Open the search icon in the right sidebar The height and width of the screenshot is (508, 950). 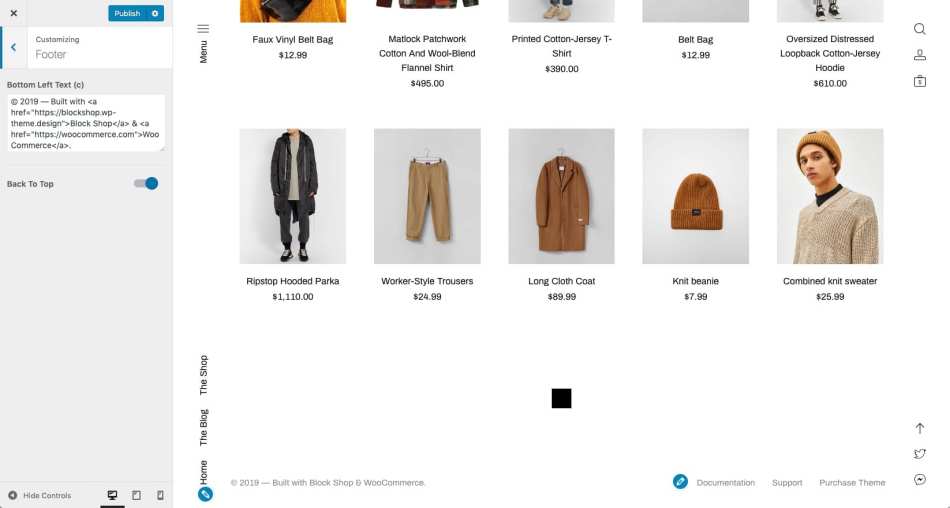coord(919,29)
